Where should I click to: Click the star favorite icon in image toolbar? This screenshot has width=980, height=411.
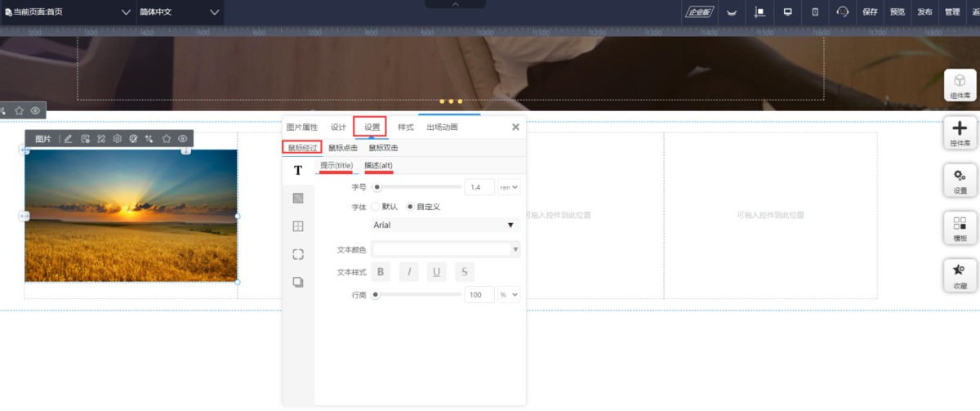click(x=166, y=139)
